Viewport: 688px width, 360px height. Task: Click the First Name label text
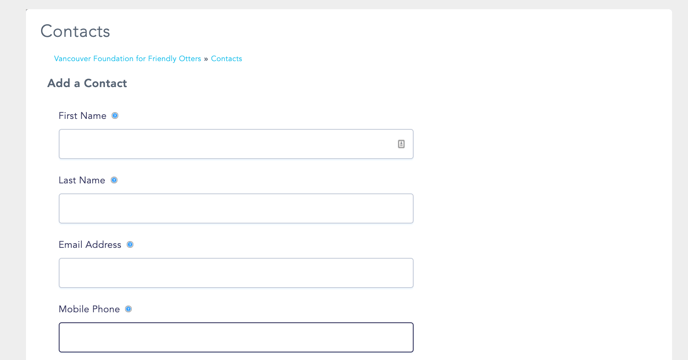coord(82,116)
